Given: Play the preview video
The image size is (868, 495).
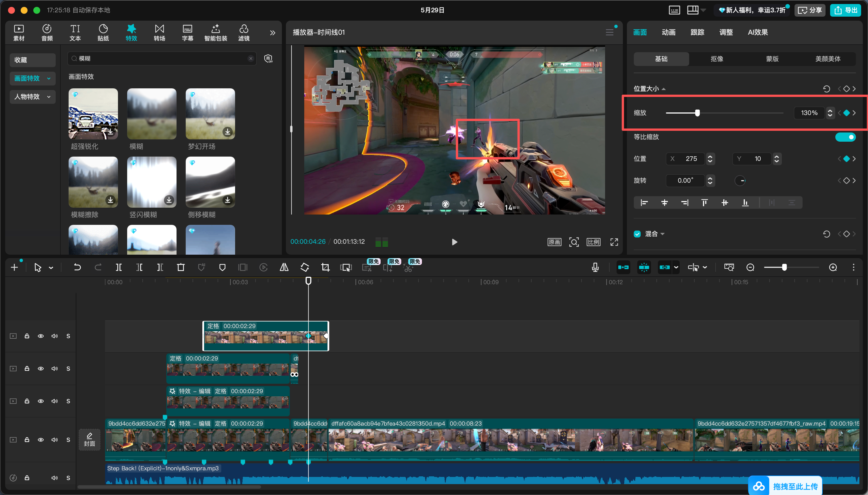Looking at the screenshot, I should (x=454, y=242).
